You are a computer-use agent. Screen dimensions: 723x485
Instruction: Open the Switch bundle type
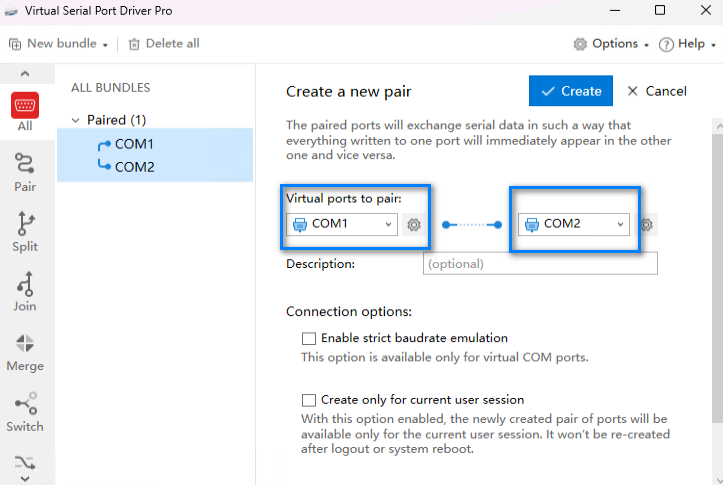point(25,412)
